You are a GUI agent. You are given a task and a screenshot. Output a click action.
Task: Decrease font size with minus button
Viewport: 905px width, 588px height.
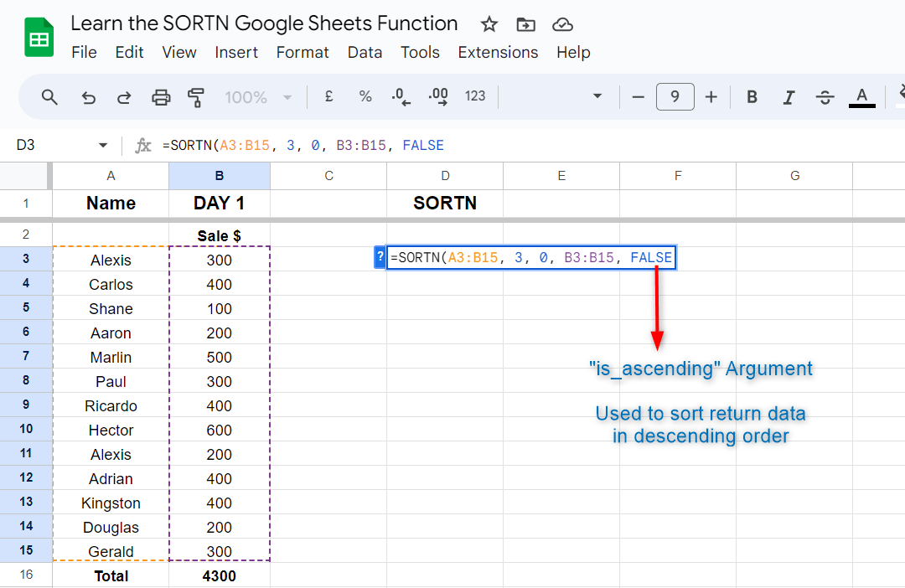638,97
